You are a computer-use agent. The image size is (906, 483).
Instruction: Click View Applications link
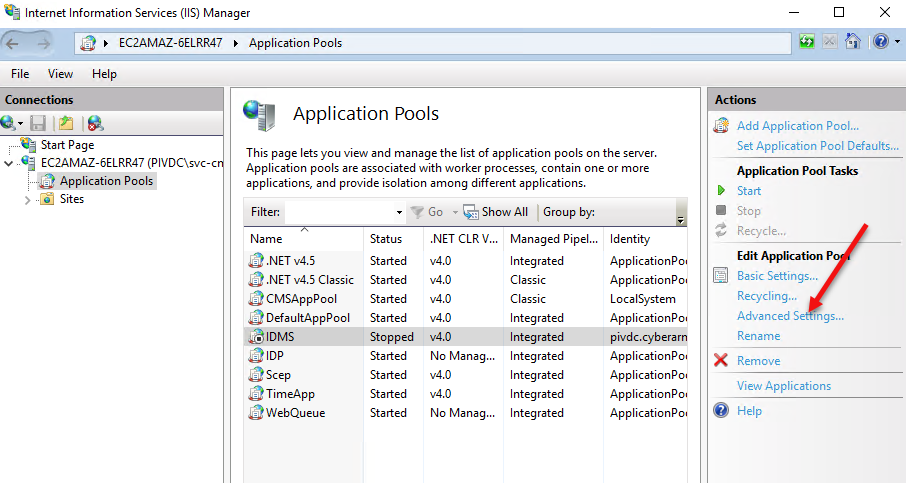(x=784, y=385)
